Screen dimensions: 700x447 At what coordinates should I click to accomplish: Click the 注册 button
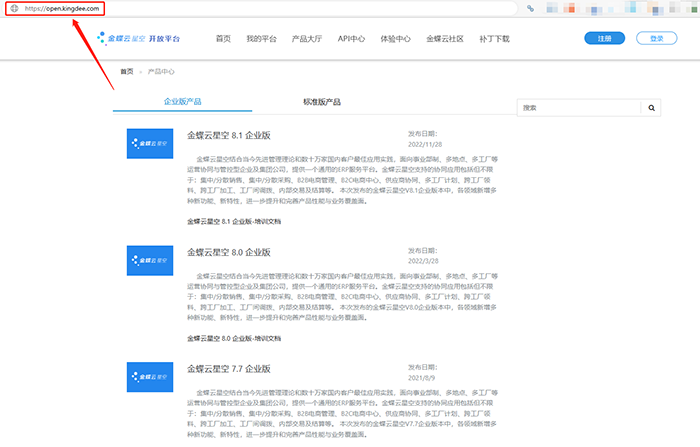(604, 38)
